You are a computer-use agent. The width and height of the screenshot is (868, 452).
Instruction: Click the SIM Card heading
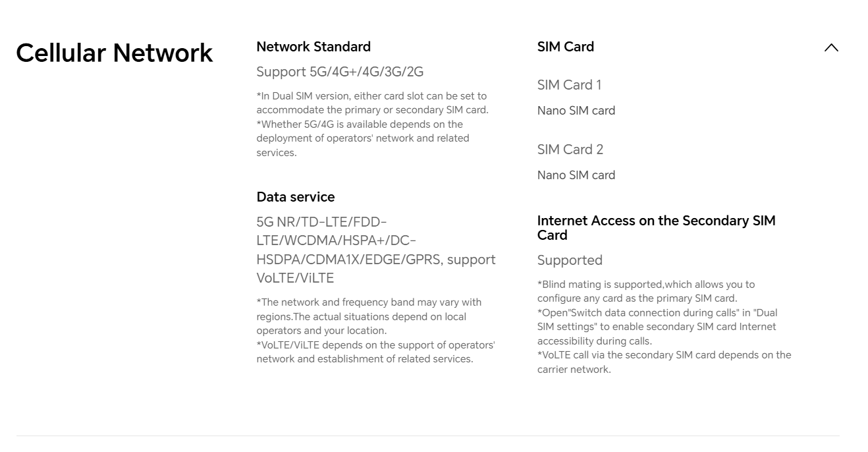point(566,47)
